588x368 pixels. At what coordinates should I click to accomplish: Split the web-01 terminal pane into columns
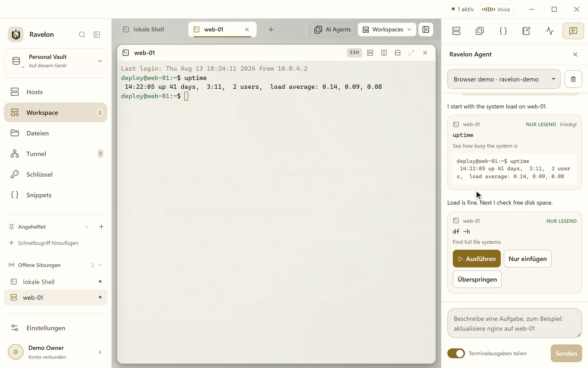[384, 53]
